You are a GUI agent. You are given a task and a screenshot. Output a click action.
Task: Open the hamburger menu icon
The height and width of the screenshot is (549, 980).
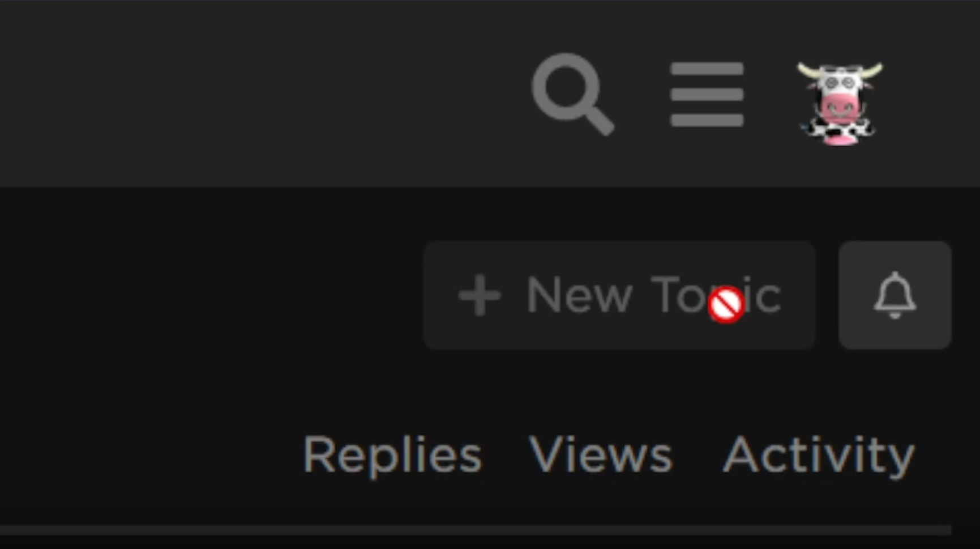(x=707, y=94)
